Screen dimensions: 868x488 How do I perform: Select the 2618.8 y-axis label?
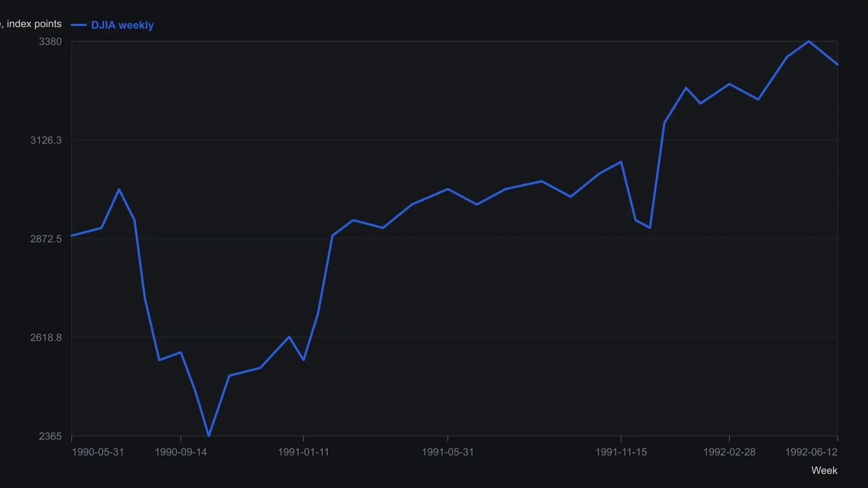pyautogui.click(x=46, y=337)
